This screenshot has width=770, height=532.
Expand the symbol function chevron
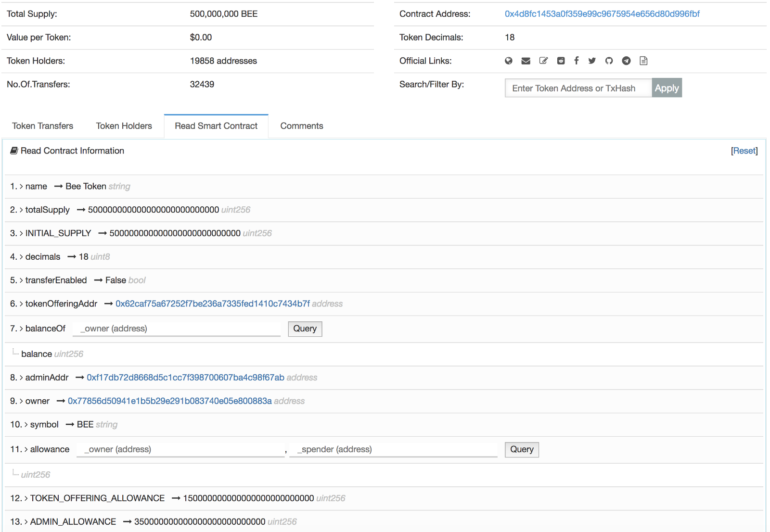click(x=26, y=425)
